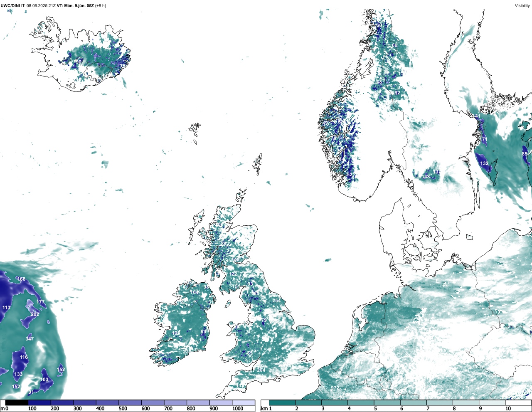Image resolution: width=532 pixels, height=412 pixels.
Task: Select the 100–200 m dark navy swatch
Action: (x=39, y=403)
